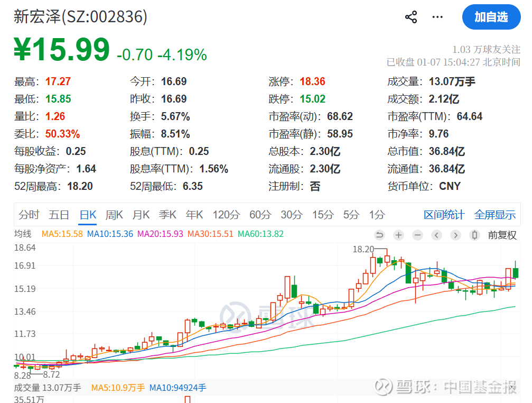This screenshot has width=532, height=403.
Task: Select the 60分 chart tab
Action: pyautogui.click(x=260, y=215)
